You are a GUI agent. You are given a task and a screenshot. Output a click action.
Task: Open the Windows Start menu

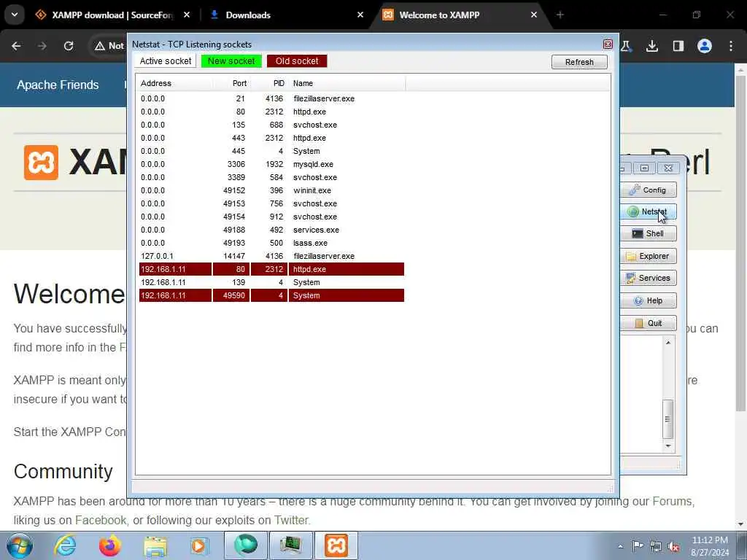coord(20,545)
